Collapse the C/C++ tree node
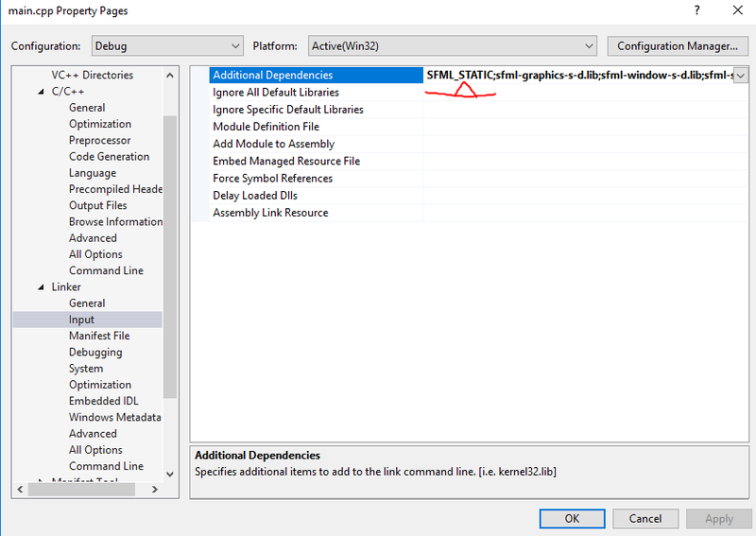 pos(41,91)
